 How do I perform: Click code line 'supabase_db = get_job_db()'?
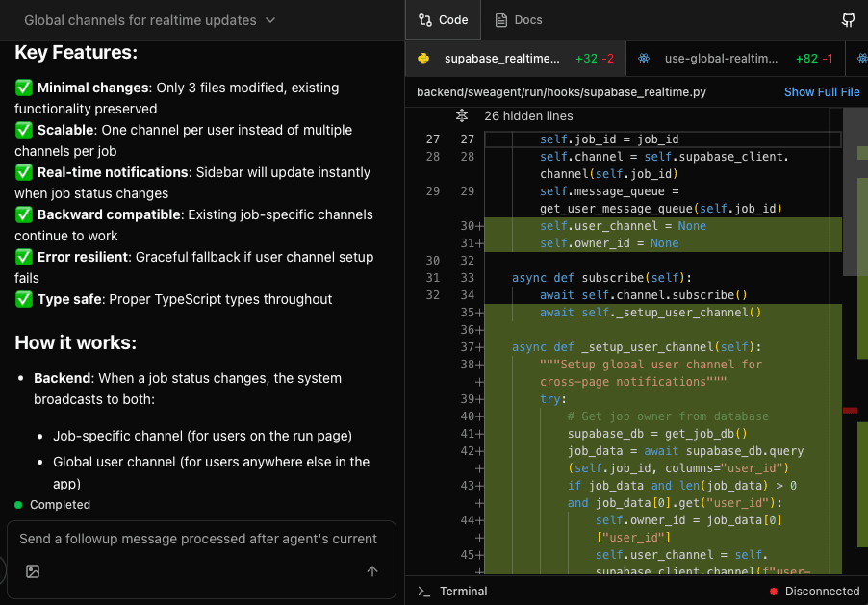click(x=657, y=434)
